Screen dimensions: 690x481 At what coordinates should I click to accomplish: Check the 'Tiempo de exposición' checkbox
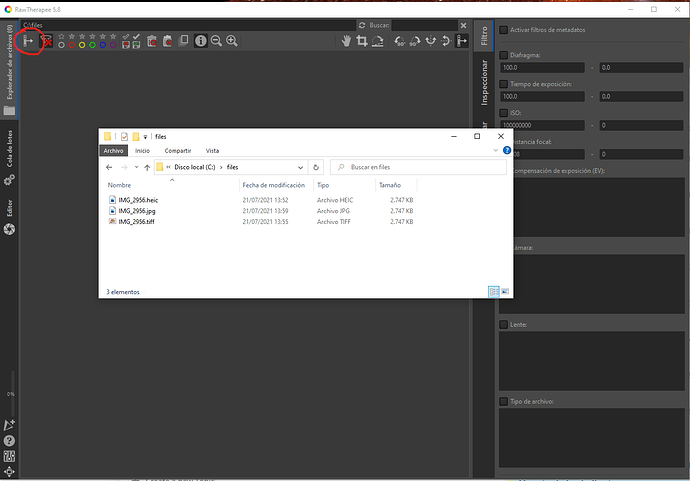tap(504, 84)
